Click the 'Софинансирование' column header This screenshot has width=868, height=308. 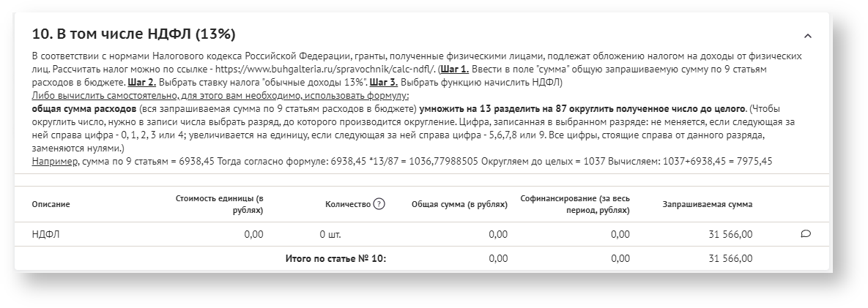pyautogui.click(x=575, y=204)
